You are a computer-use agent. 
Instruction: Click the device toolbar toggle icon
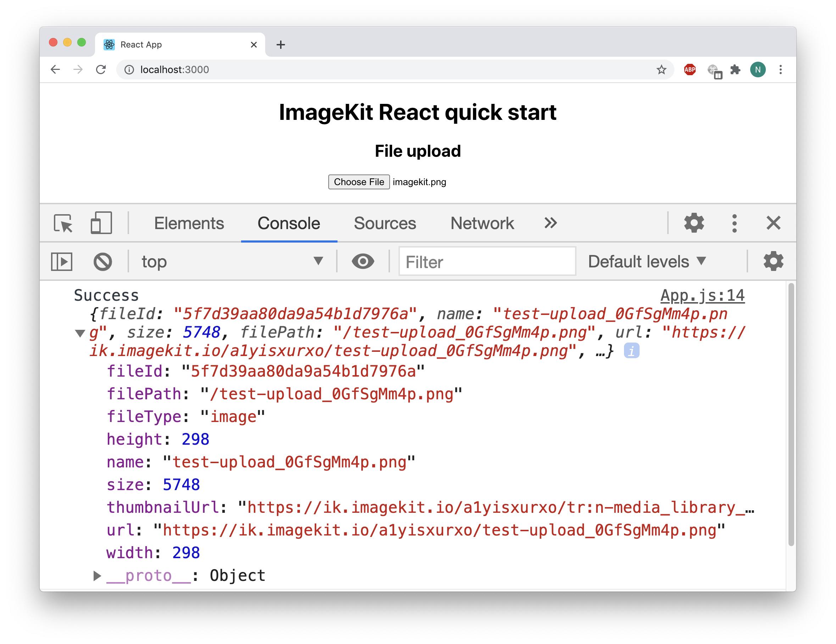pyautogui.click(x=103, y=223)
